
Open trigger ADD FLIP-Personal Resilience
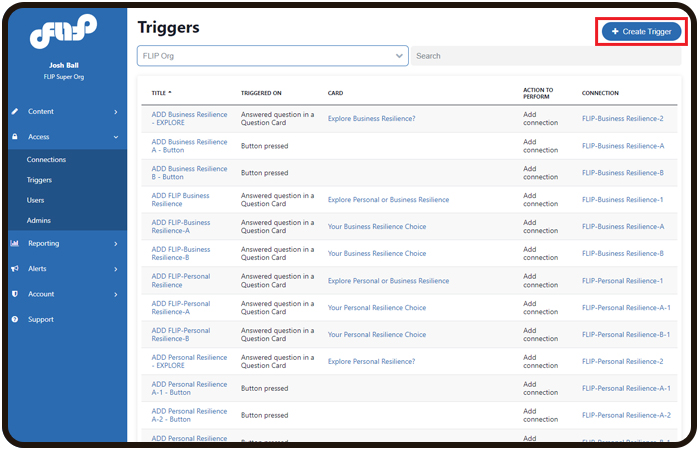pyautogui.click(x=181, y=280)
